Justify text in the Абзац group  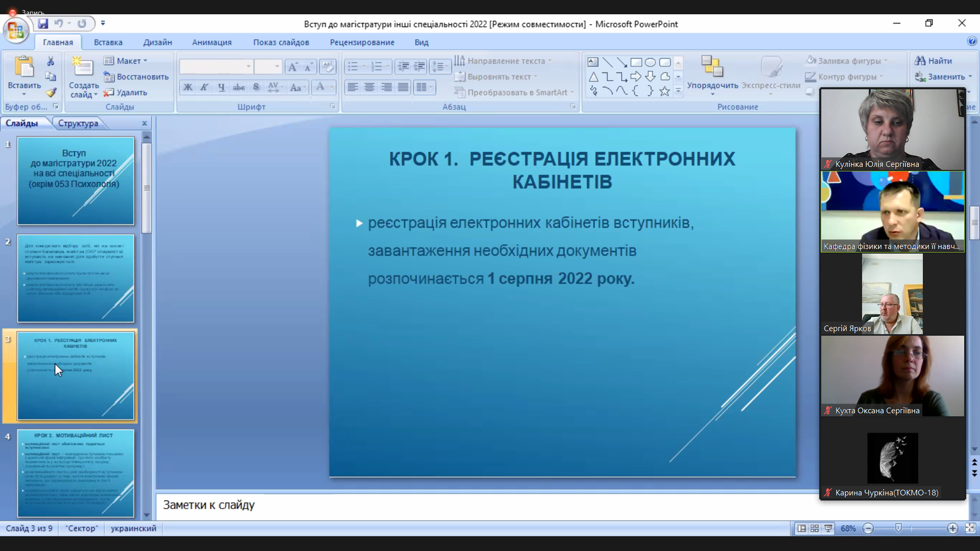[x=403, y=87]
